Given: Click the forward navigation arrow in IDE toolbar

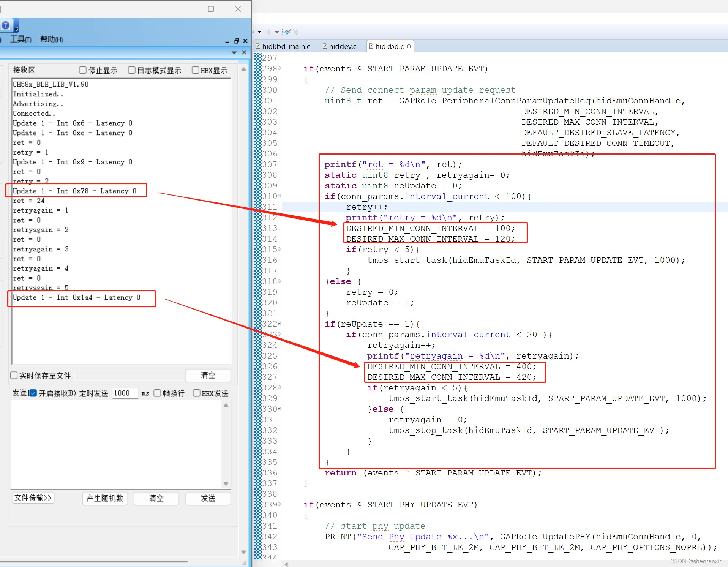Looking at the screenshot, I should (x=268, y=32).
